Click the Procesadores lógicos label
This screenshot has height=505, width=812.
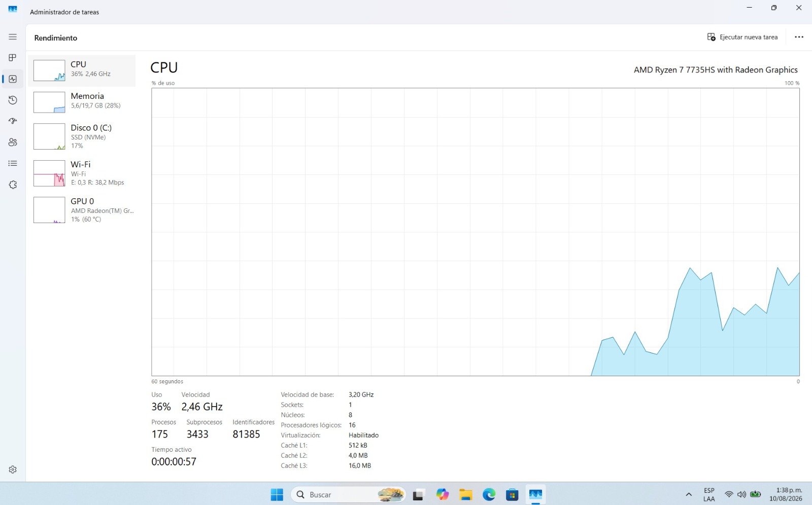pos(311,425)
